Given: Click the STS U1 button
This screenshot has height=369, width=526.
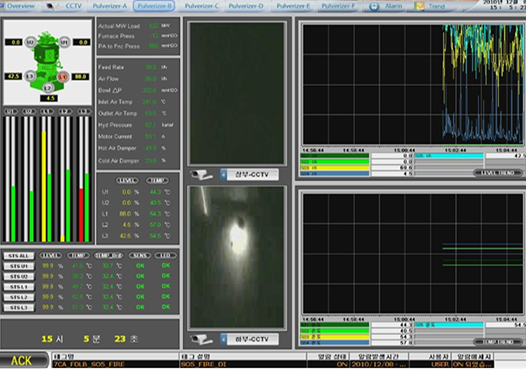Looking at the screenshot, I should 19,266.
